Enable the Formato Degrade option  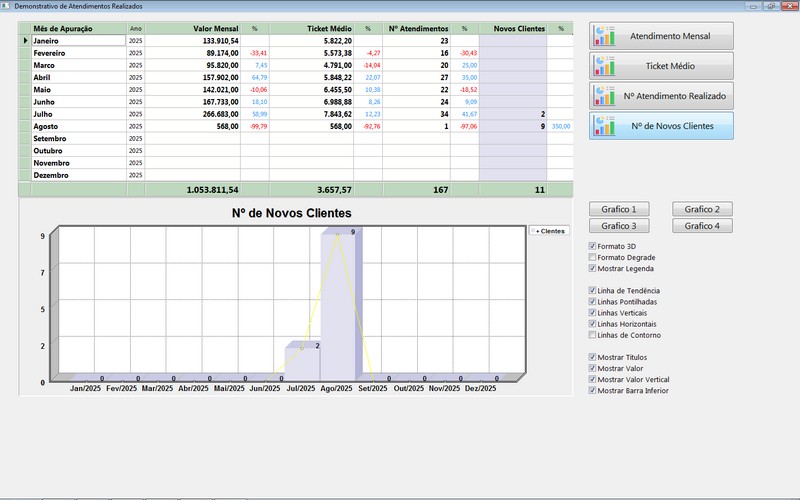pos(593,257)
